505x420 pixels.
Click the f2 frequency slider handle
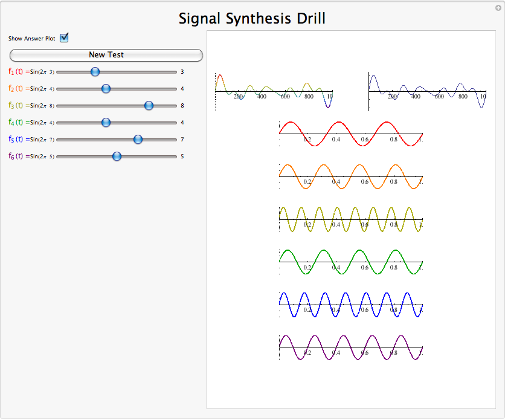(x=106, y=89)
